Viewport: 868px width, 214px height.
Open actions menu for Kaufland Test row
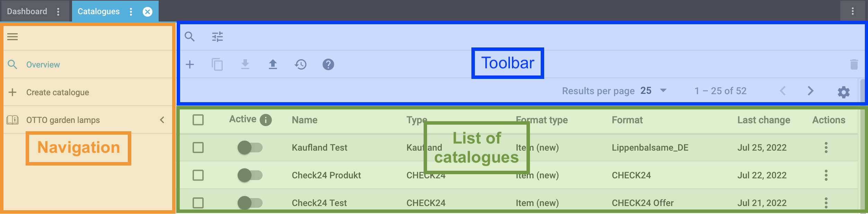click(826, 148)
